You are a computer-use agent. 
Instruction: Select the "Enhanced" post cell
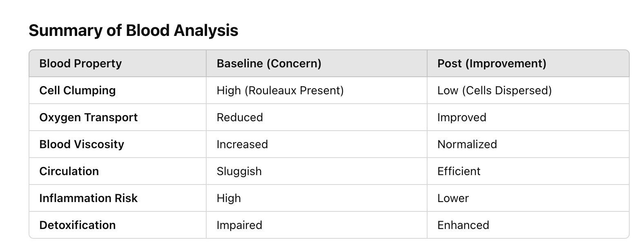click(463, 225)
